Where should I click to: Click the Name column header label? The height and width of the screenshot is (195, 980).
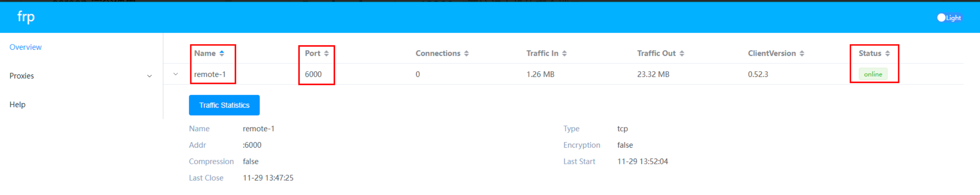point(205,53)
